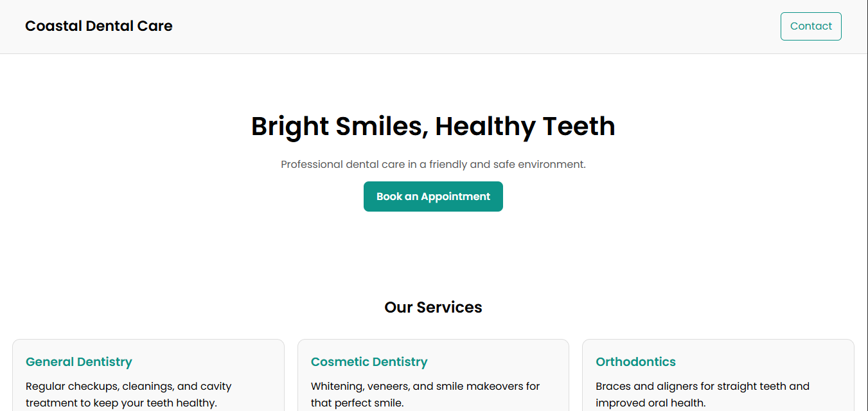Click the General Dentistry heading
This screenshot has width=868, height=411.
[x=78, y=361]
